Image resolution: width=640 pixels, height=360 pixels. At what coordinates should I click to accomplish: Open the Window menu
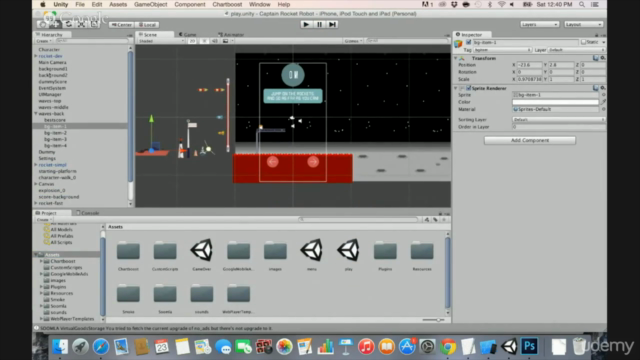coord(260,4)
